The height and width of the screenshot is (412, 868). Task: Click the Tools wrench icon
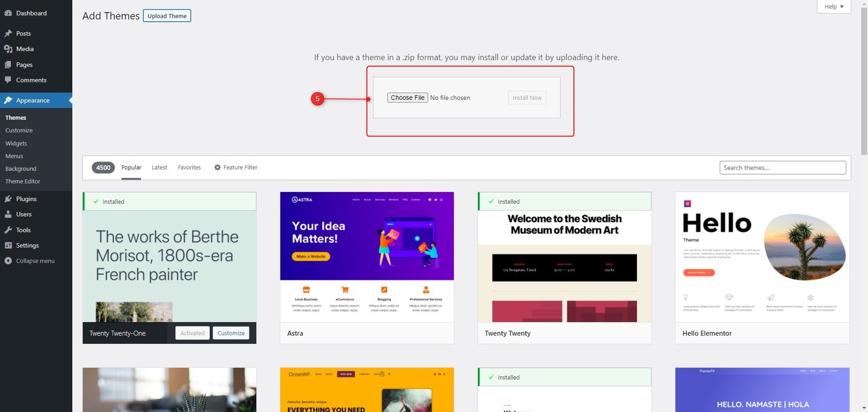[8, 230]
